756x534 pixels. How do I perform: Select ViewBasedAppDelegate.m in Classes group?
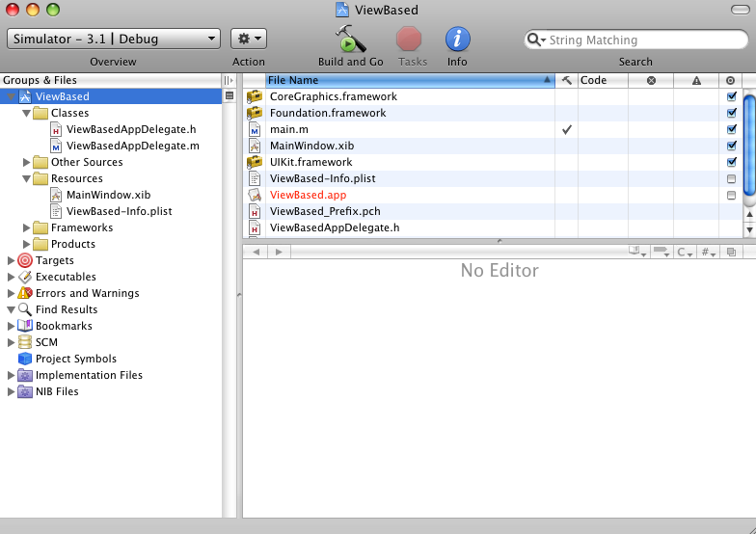pos(133,146)
